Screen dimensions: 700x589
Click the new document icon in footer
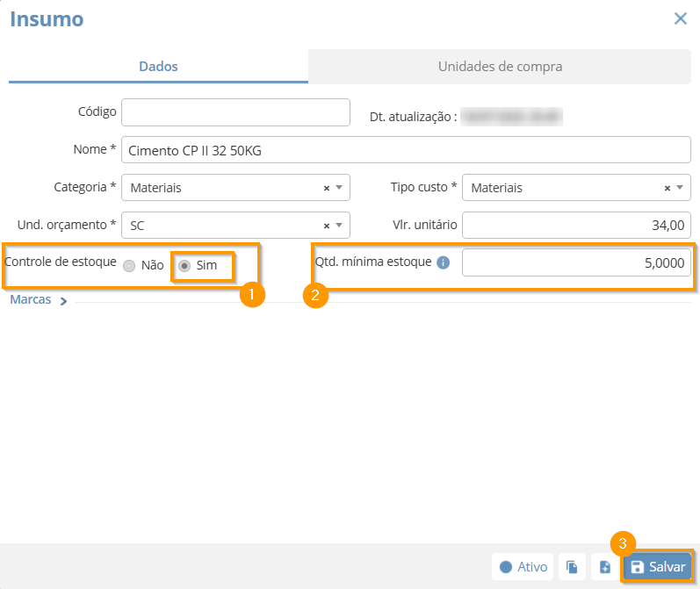pos(605,567)
